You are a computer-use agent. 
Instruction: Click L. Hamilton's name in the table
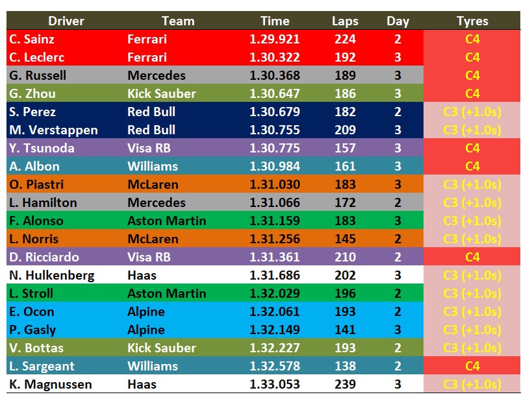(x=43, y=202)
